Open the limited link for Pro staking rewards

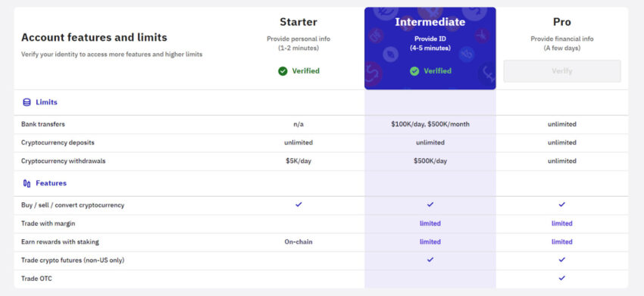562,241
